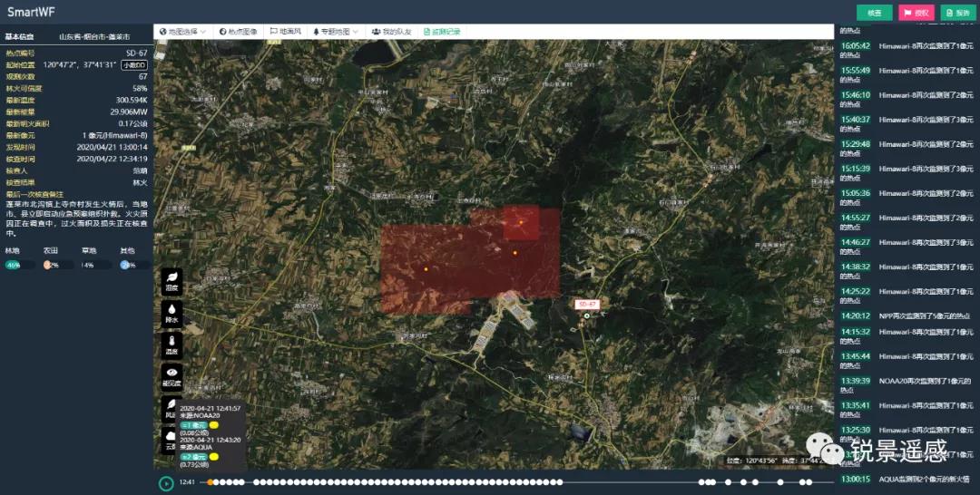Open the 热点图像 hotspot image menu
The width and height of the screenshot is (980, 495).
pyautogui.click(x=239, y=32)
